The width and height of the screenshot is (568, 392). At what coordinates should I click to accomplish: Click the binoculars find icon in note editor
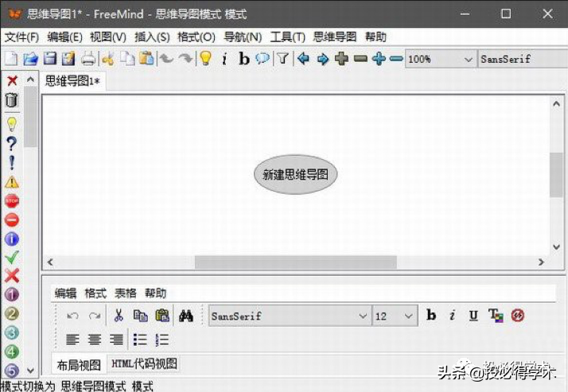coord(186,316)
